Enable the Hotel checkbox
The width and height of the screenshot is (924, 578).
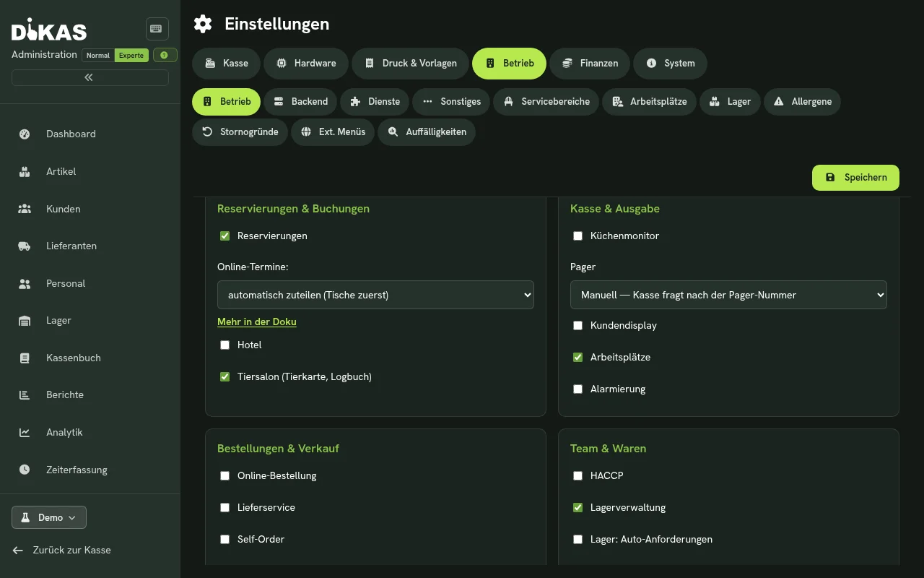pos(225,345)
